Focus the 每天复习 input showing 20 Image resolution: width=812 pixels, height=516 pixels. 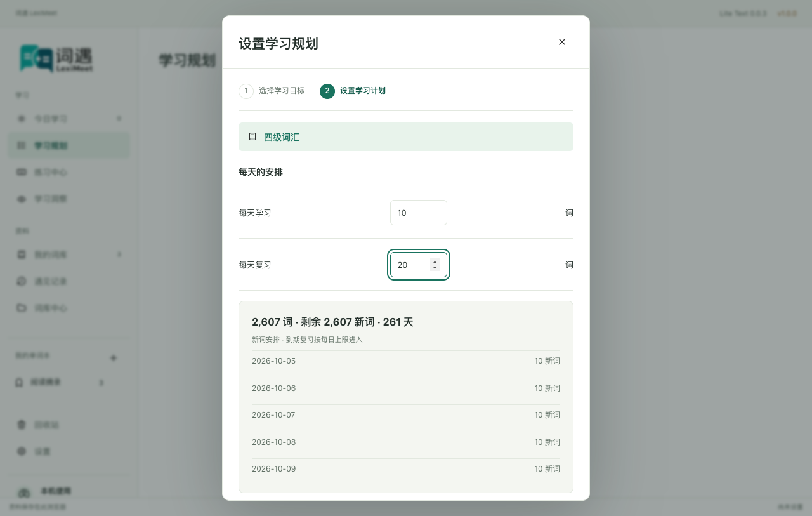pyautogui.click(x=419, y=265)
